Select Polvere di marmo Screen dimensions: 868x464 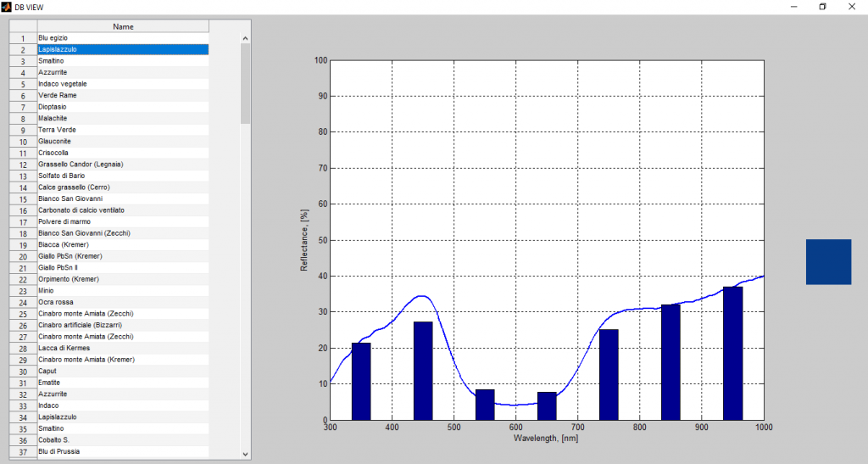tap(123, 221)
